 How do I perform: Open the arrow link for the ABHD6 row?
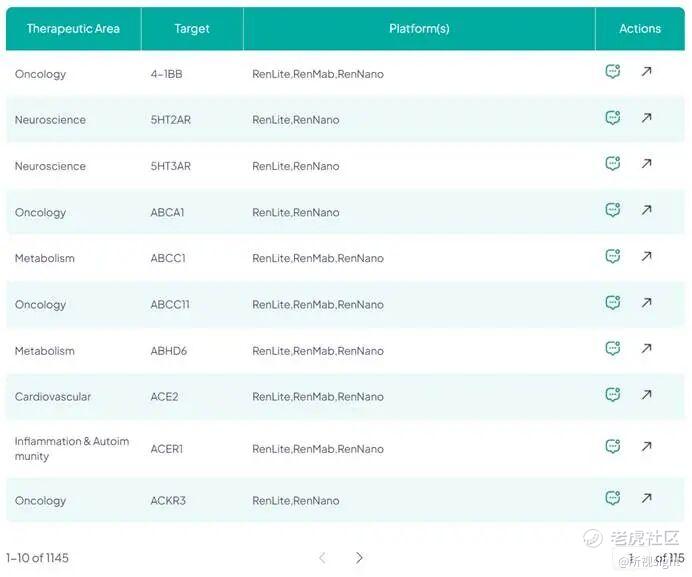pos(647,349)
